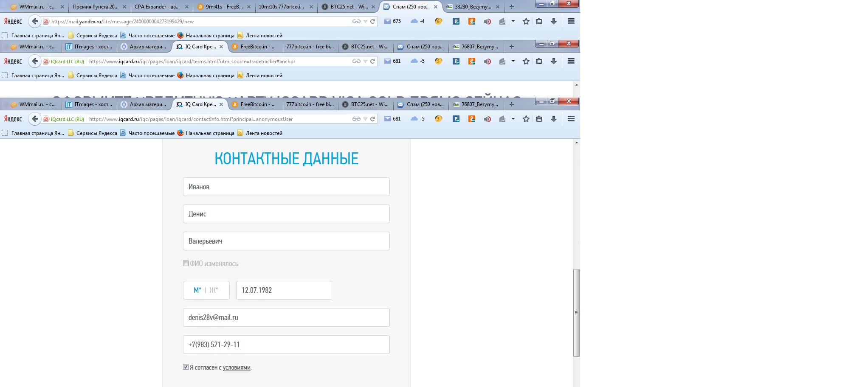Click the first name field containing Денис
Screen dimensions: 868x387
coord(286,214)
